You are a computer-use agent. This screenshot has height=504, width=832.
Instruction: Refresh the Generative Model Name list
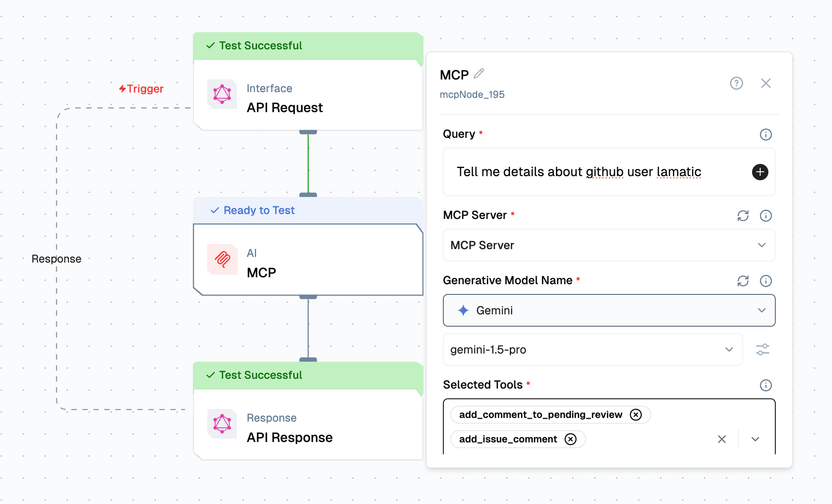[x=743, y=281]
